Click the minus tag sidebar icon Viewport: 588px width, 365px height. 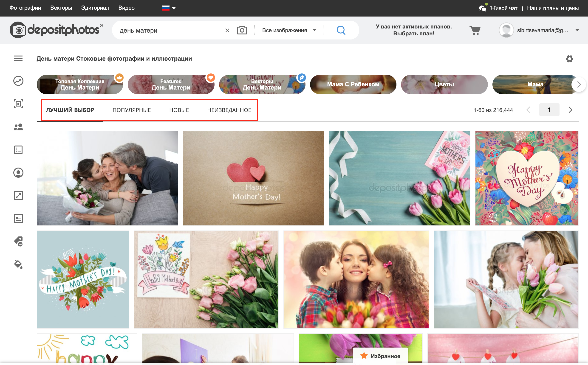coord(18,241)
